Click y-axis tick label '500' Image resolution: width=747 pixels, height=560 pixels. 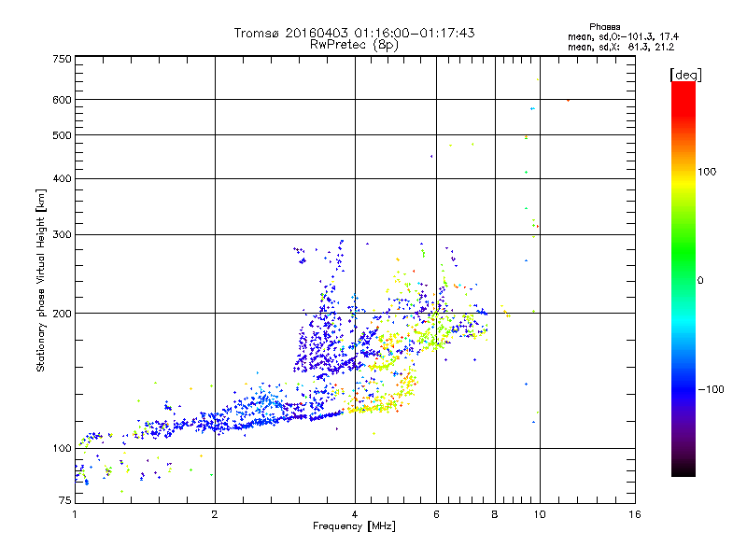62,135
